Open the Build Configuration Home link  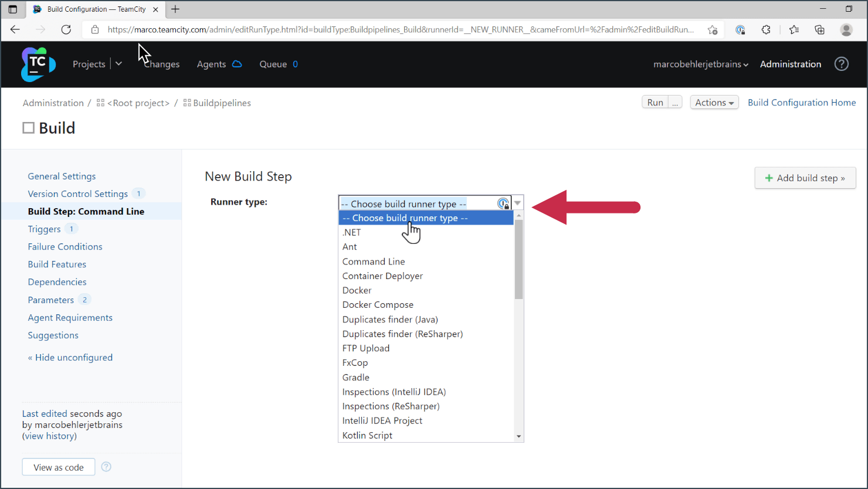[801, 103]
